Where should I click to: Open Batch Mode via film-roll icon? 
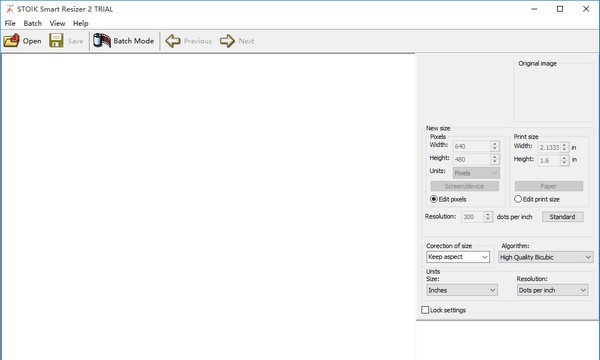coord(102,41)
